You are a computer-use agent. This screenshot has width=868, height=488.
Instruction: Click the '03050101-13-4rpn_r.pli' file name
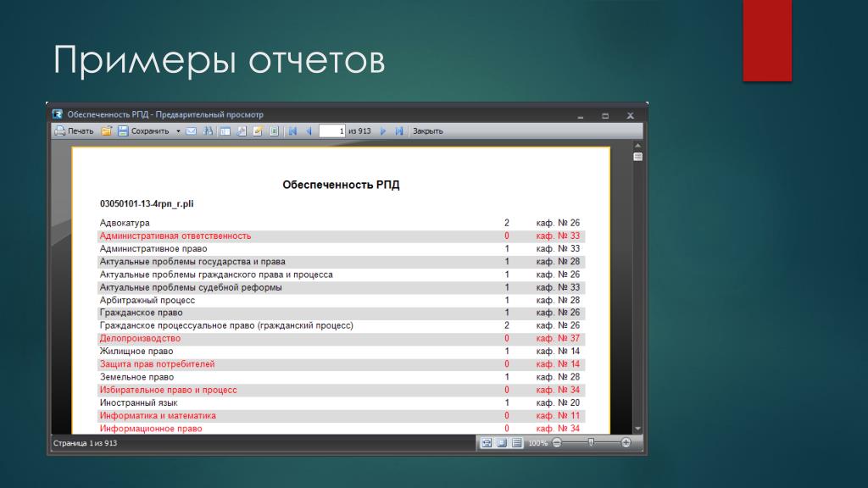tap(147, 203)
